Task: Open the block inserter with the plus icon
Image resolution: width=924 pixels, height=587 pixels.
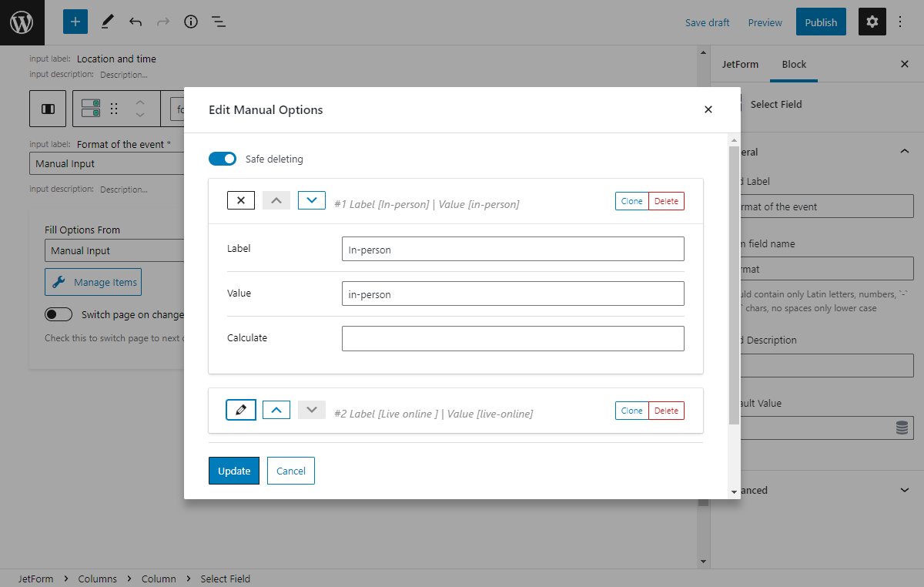Action: pos(75,22)
